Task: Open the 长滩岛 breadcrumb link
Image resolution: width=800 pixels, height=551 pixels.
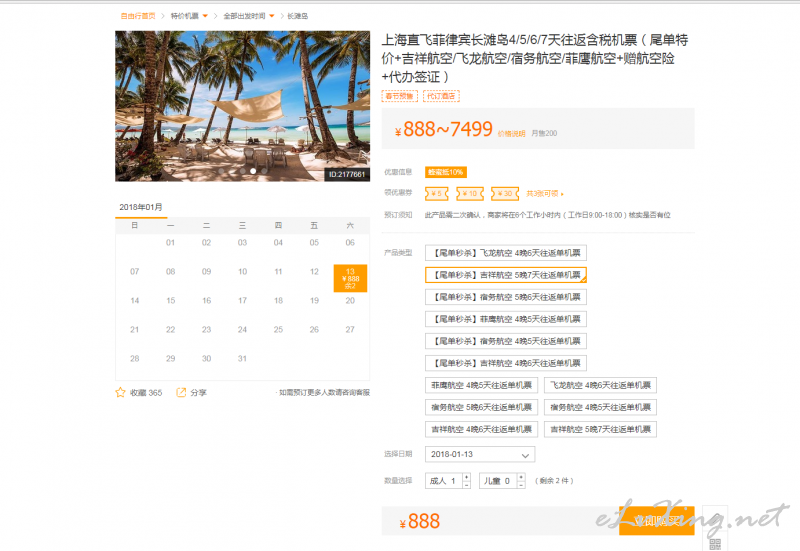Action: (x=297, y=16)
